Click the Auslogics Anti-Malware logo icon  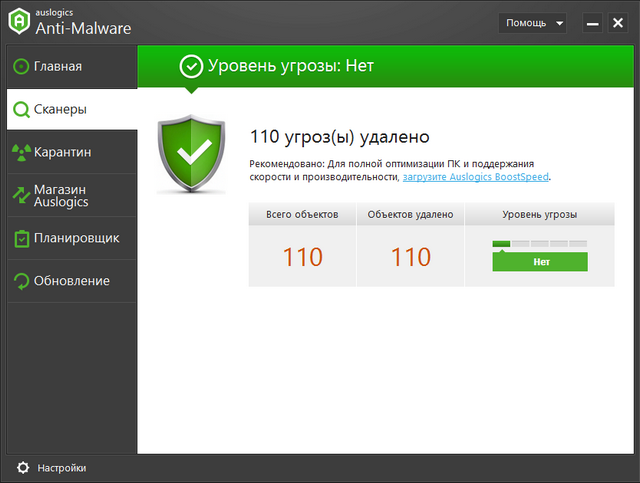tap(17, 22)
